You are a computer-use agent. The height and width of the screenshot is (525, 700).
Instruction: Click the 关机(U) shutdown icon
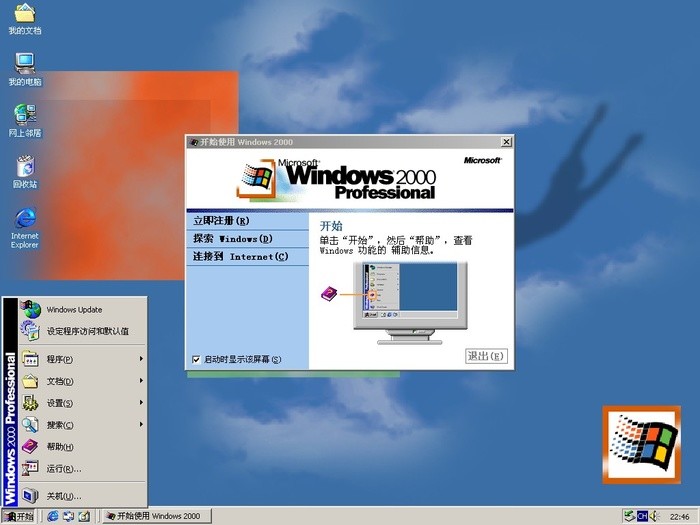(30, 496)
